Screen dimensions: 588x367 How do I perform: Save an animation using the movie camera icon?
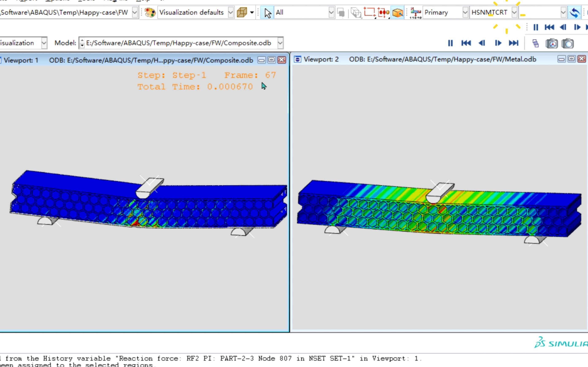click(x=552, y=43)
